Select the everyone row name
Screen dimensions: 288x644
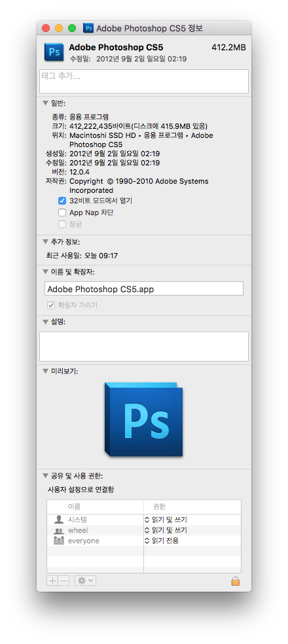tap(84, 541)
